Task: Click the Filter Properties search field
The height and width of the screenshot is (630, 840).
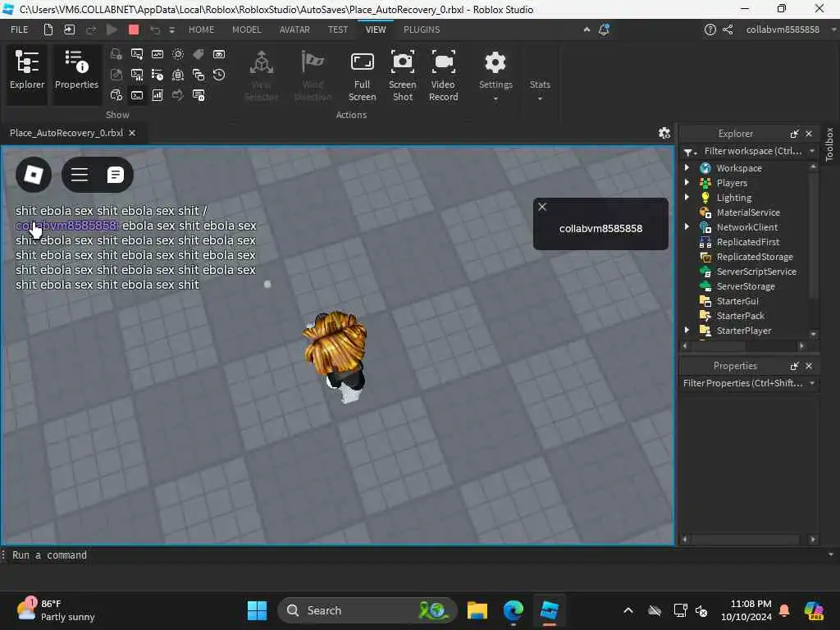Action: pos(743,383)
